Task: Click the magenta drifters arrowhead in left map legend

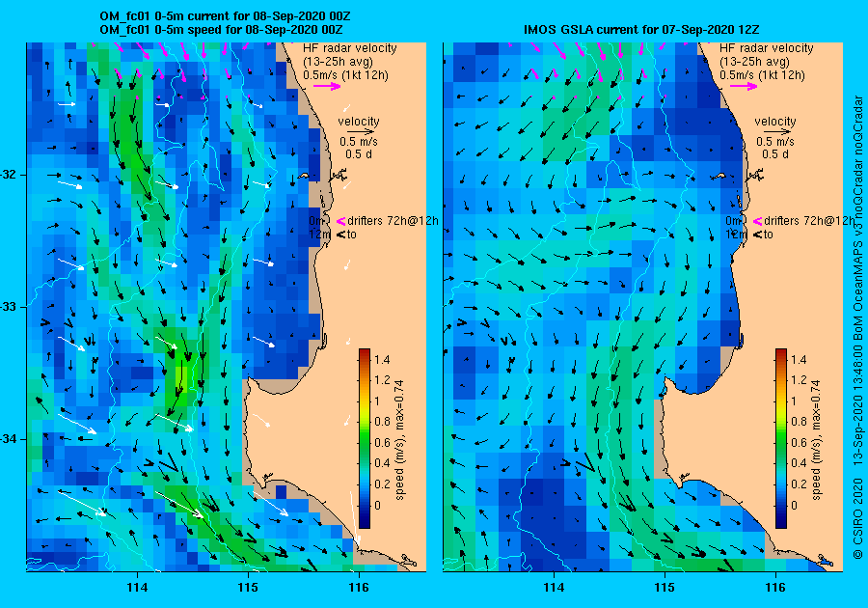Action: (341, 221)
